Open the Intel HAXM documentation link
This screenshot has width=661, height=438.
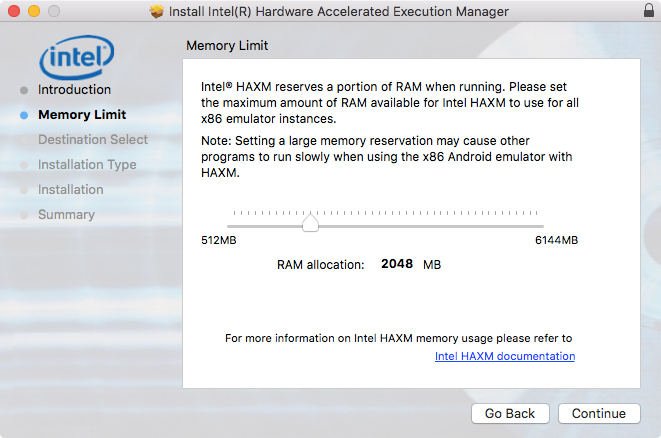(x=505, y=356)
